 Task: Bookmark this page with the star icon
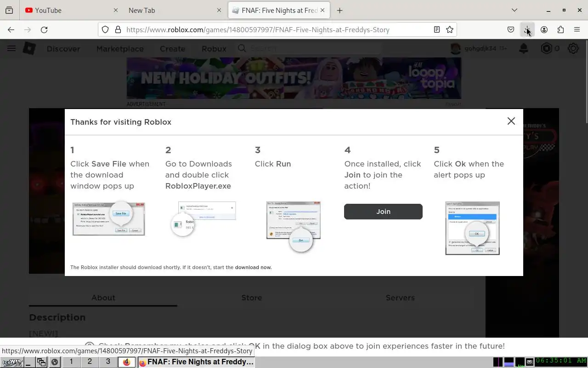coord(450,29)
